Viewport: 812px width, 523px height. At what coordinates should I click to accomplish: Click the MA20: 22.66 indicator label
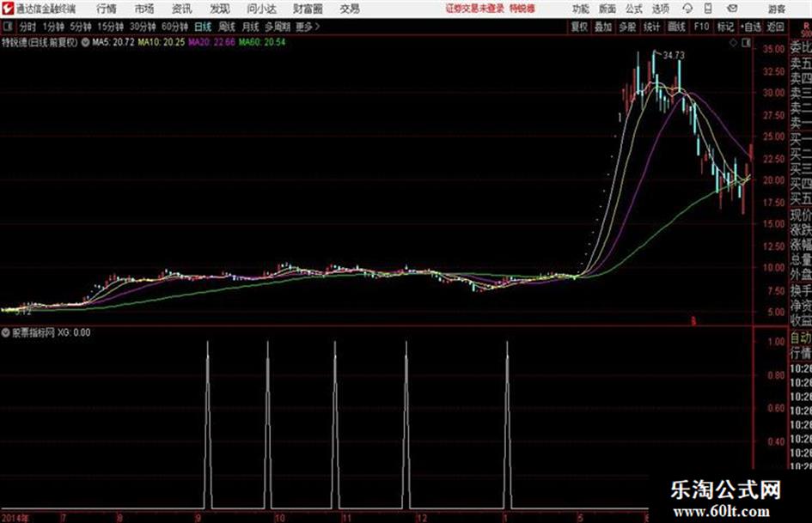click(211, 42)
